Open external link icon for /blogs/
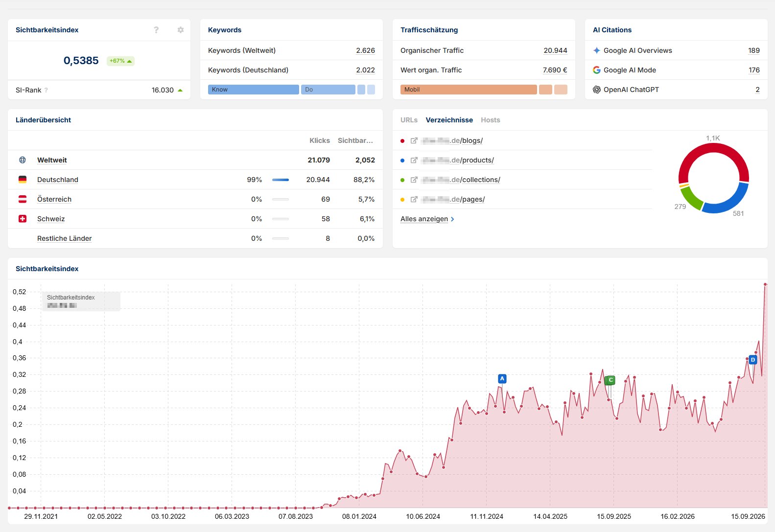 414,140
